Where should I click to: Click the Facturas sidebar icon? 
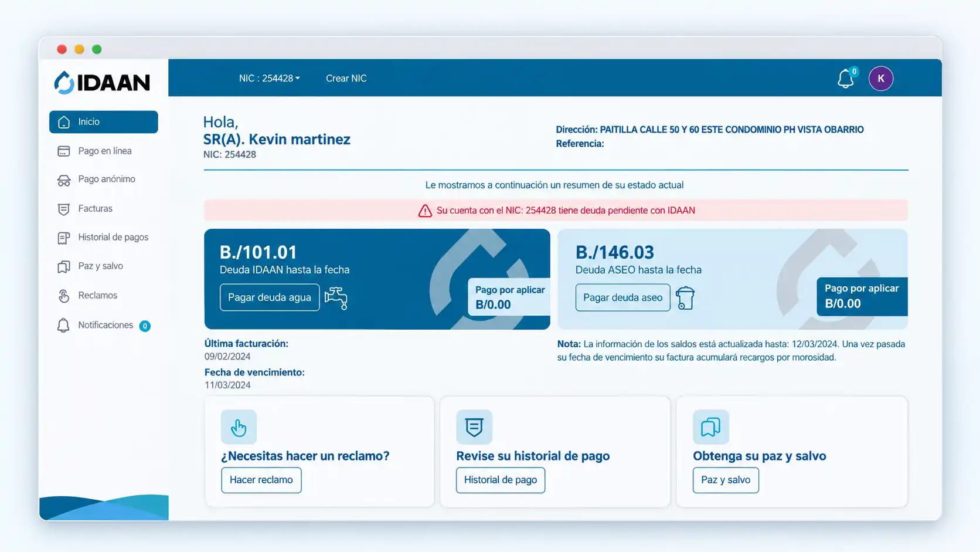(x=64, y=209)
